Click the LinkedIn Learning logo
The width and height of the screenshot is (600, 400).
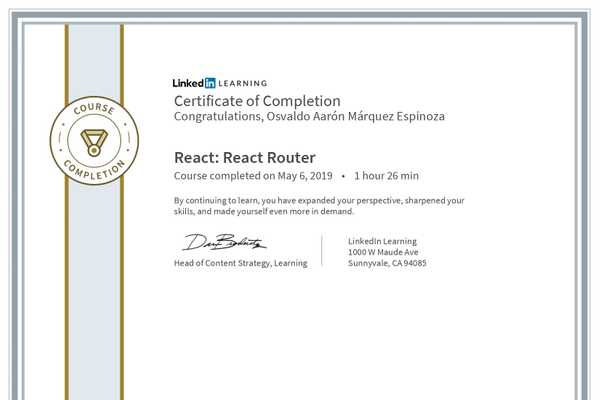[x=220, y=83]
